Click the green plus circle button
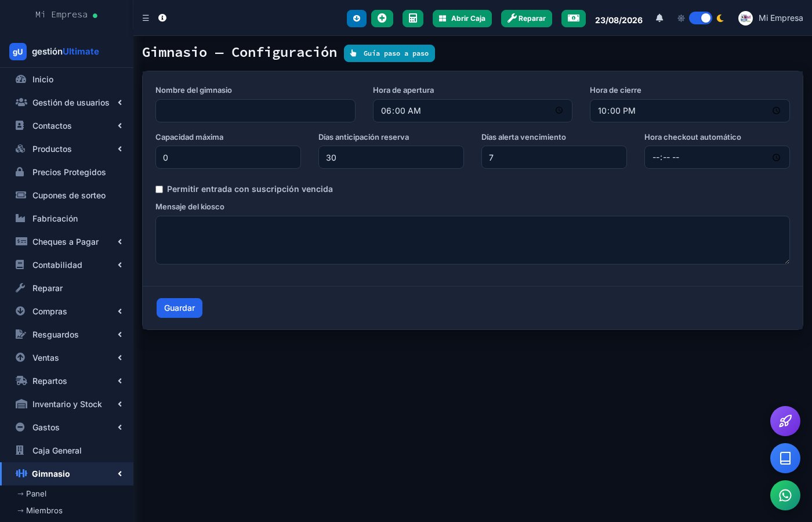Image resolution: width=812 pixels, height=522 pixels. pyautogui.click(x=382, y=19)
